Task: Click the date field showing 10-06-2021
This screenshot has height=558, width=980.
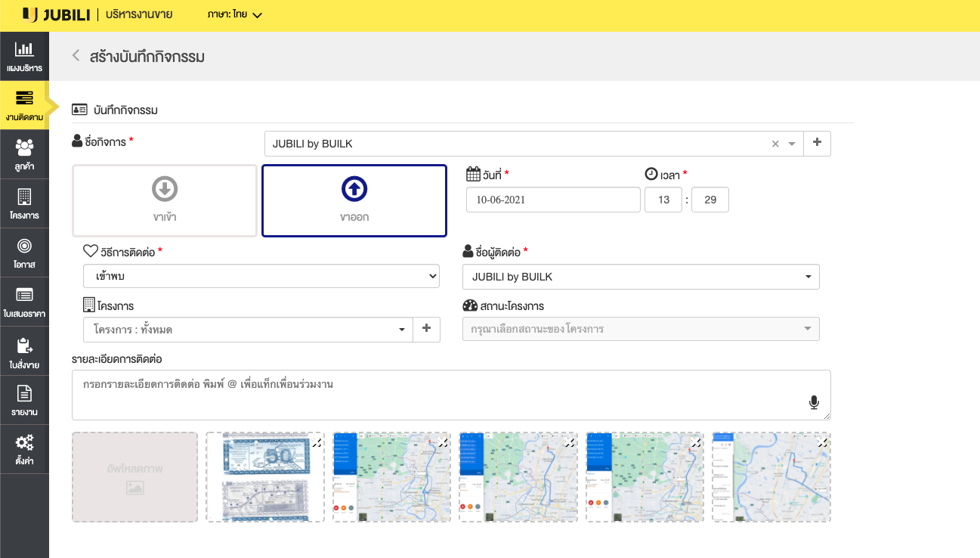Action: [x=553, y=200]
